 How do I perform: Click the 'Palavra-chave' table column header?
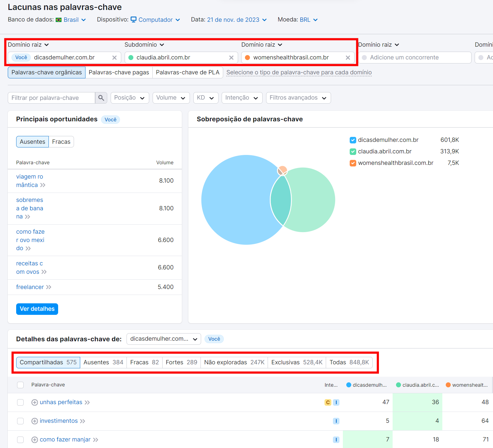tap(48, 385)
